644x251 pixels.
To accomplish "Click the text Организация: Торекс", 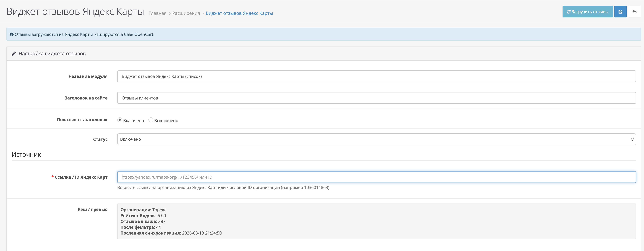I will click(143, 210).
